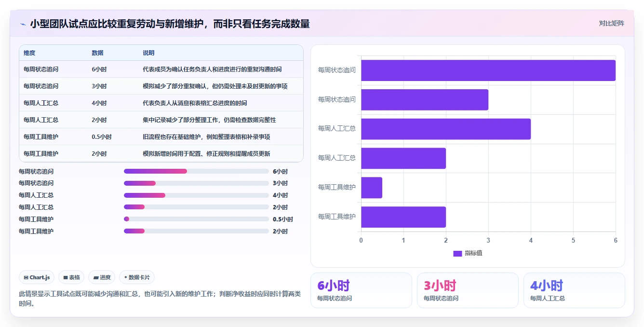The height and width of the screenshot is (327, 644).
Task: Click the 3小时 progress bar for 每周状态追问
Action: point(196,183)
